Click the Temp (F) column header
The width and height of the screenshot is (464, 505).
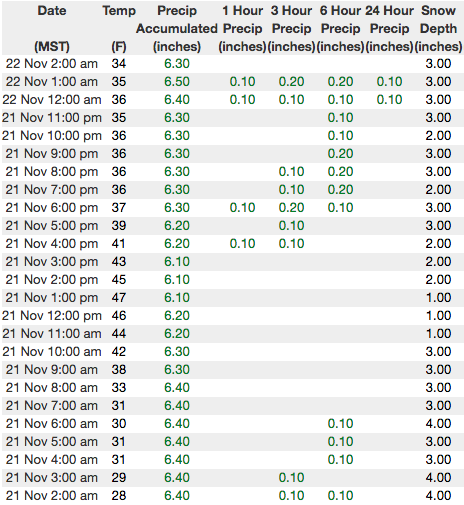click(119, 28)
